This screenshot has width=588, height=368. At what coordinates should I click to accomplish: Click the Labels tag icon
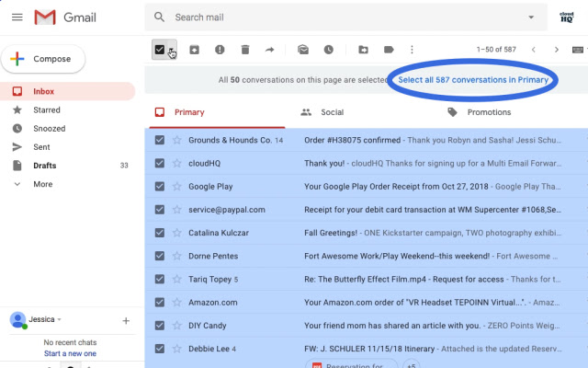point(389,50)
